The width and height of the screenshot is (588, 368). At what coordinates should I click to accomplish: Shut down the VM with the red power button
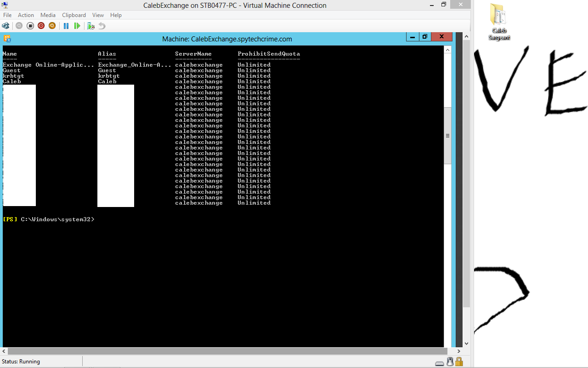(41, 26)
